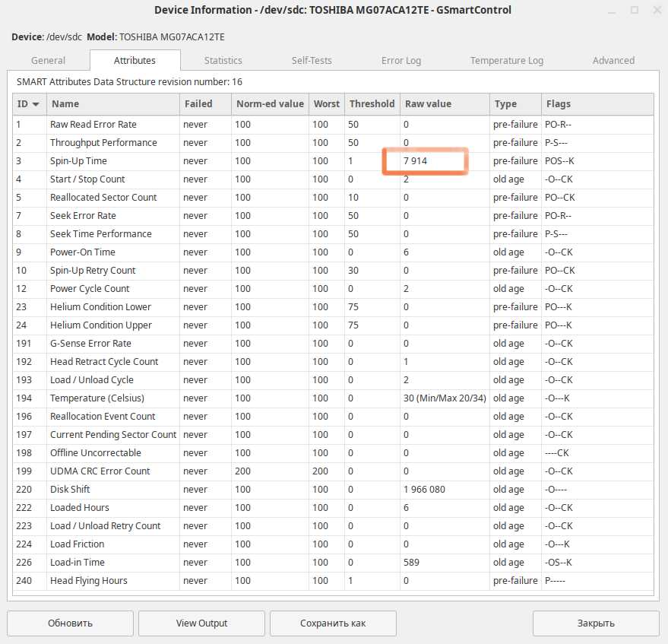Sort by Raw value column header
Image resolution: width=668 pixels, height=644 pixels.
pos(445,104)
